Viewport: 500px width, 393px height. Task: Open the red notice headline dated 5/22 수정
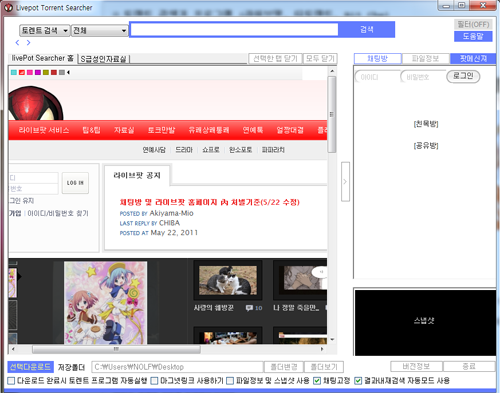pos(210,202)
